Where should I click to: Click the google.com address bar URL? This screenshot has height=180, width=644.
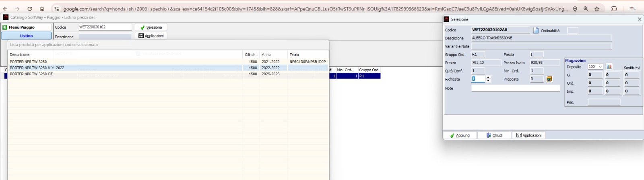pyautogui.click(x=315, y=8)
